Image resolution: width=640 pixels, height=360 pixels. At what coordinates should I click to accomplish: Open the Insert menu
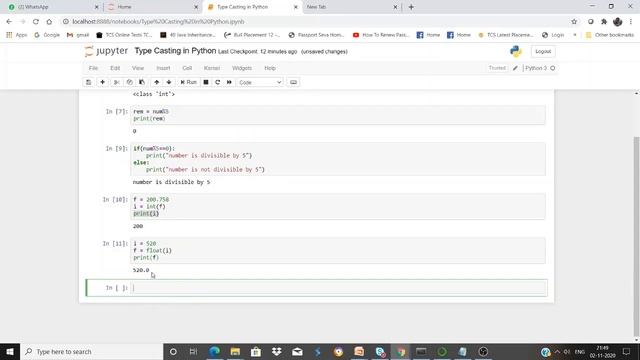click(163, 68)
